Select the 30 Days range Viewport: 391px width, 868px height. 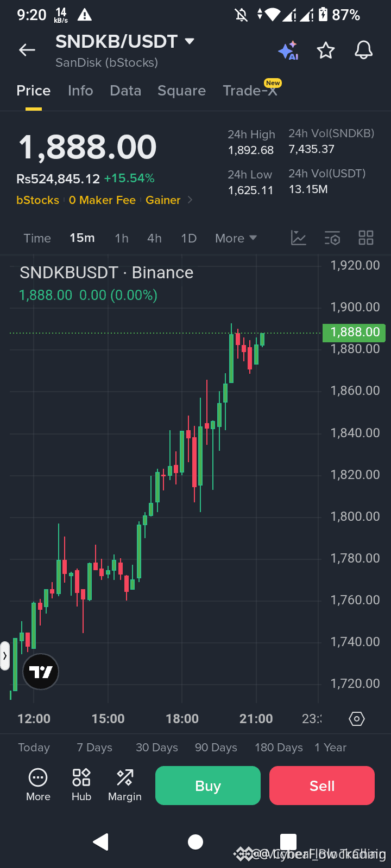[157, 748]
